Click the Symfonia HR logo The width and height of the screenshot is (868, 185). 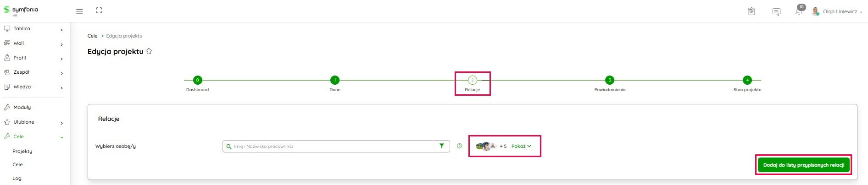click(21, 11)
